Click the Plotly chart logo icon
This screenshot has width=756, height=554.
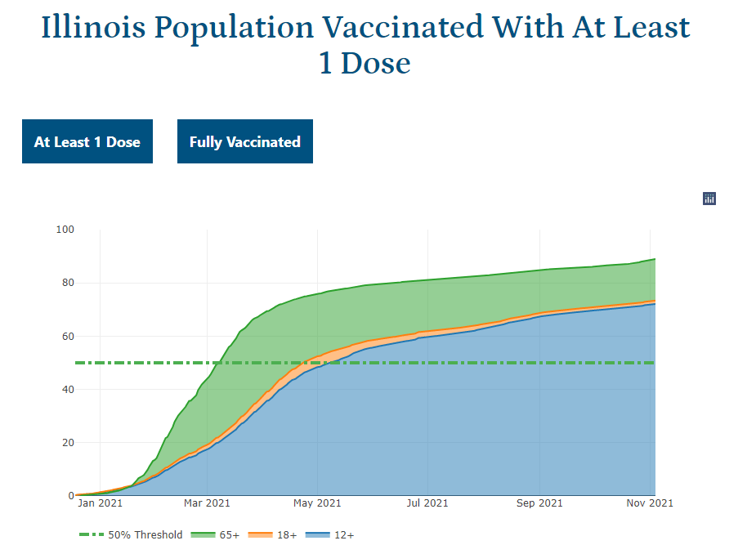[x=709, y=199]
